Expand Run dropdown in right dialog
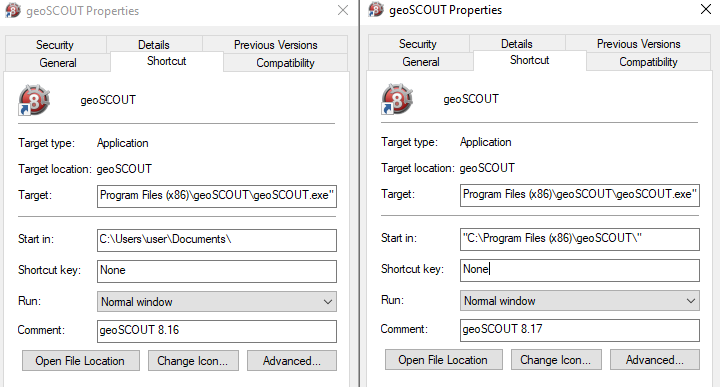This screenshot has width=720, height=387. [579, 301]
